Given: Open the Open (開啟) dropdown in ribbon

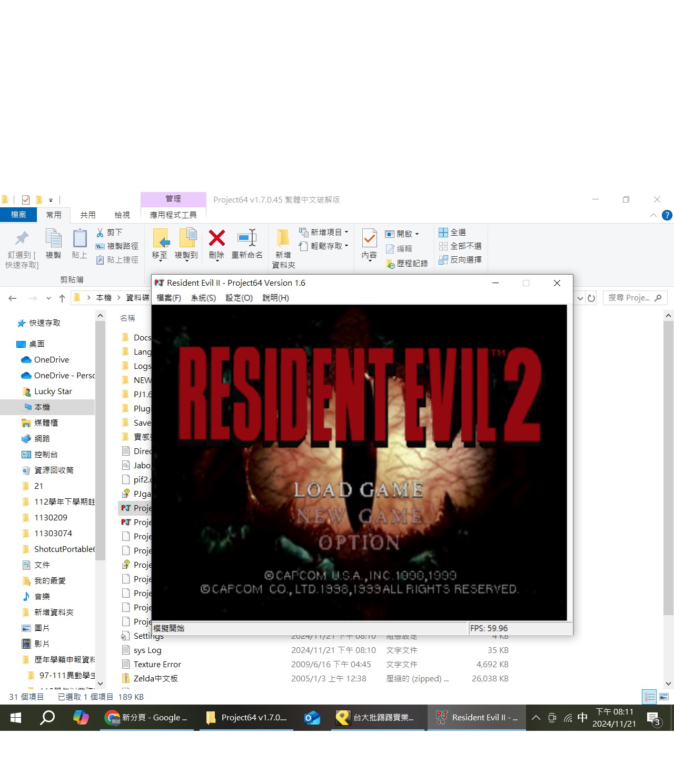Looking at the screenshot, I should click(402, 234).
